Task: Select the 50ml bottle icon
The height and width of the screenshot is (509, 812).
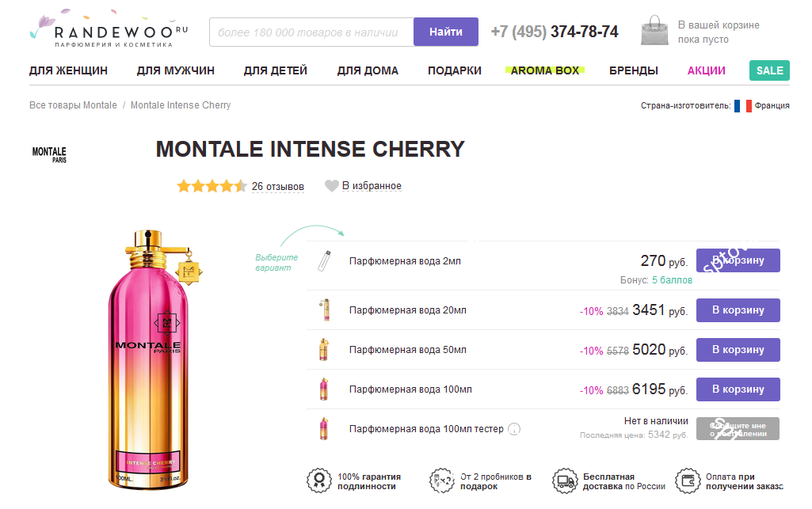Action: click(324, 349)
